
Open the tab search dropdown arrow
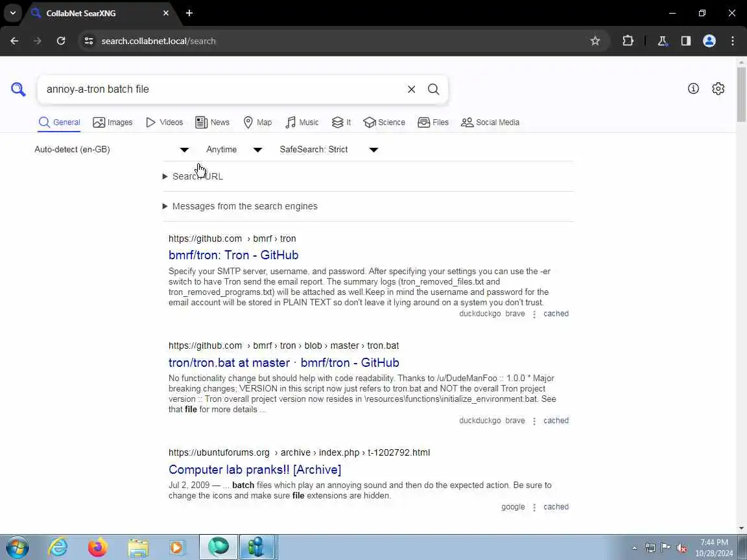coord(13,13)
